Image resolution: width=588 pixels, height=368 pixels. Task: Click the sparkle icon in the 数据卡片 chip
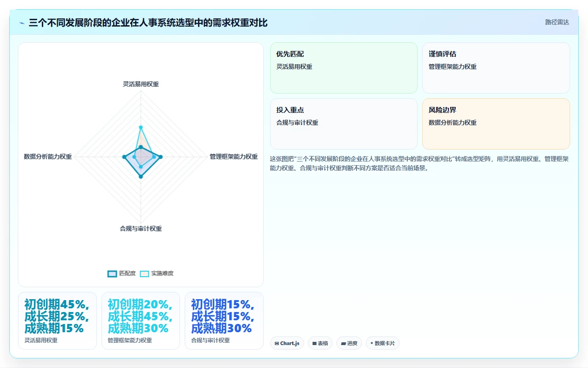coord(372,343)
